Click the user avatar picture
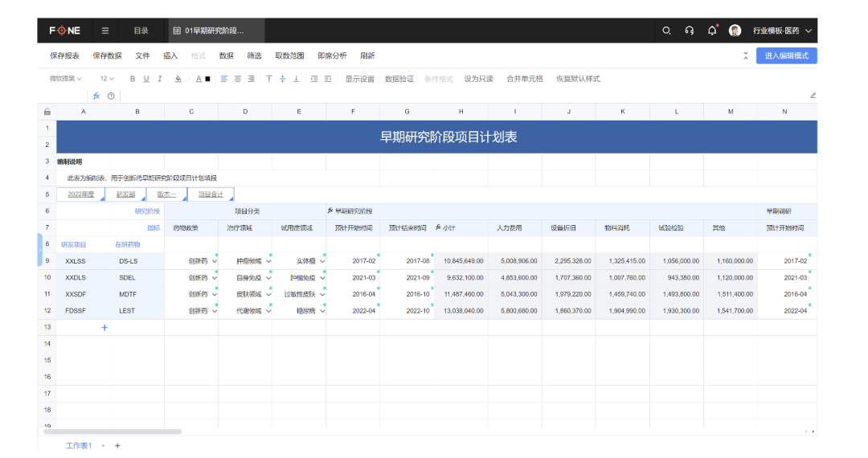The width and height of the screenshot is (868, 458). [x=735, y=31]
